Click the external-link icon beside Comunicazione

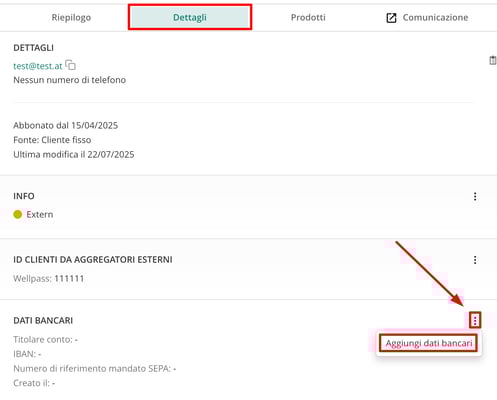click(x=391, y=18)
